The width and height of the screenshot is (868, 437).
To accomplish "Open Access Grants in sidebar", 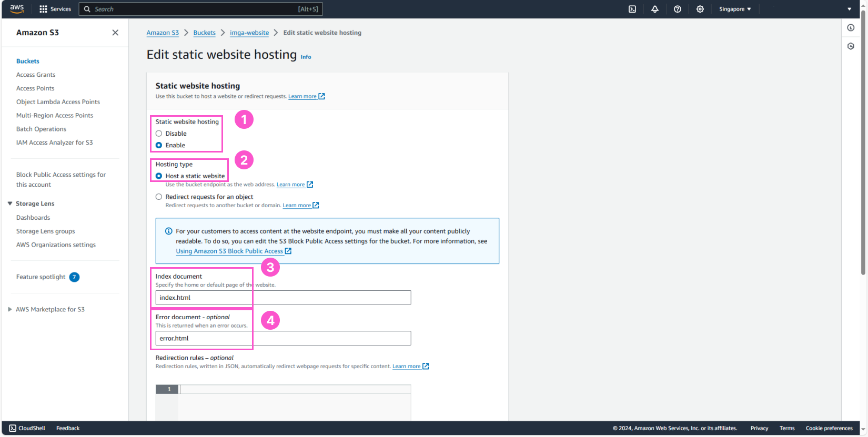I will pos(36,75).
